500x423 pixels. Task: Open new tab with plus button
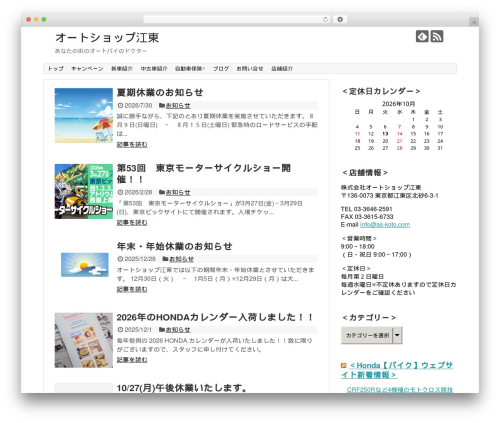tap(474, 22)
